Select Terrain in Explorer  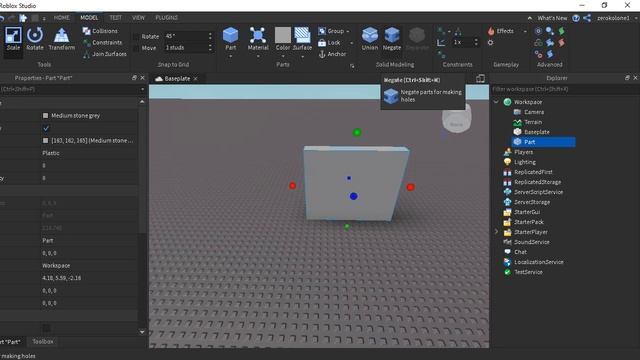click(x=533, y=122)
